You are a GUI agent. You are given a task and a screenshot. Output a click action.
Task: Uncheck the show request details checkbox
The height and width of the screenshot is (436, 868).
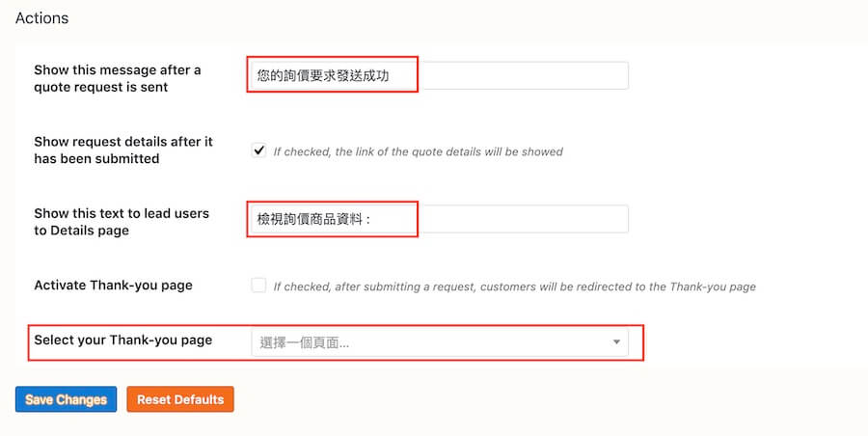coord(258,150)
